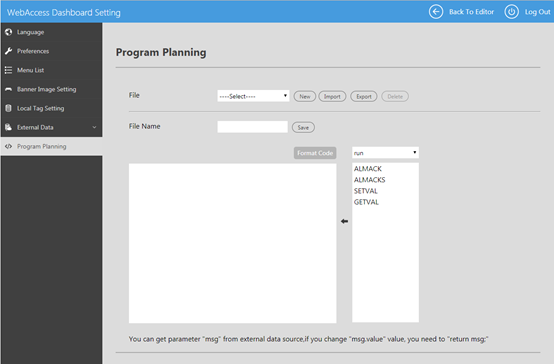Click into the File Name text field
This screenshot has height=364, width=554.
[252, 127]
